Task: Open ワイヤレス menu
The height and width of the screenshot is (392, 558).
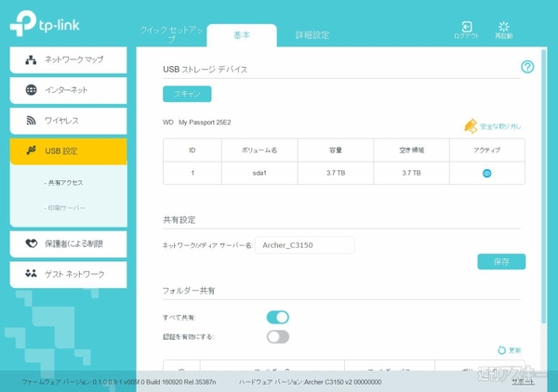Action: coord(68,121)
